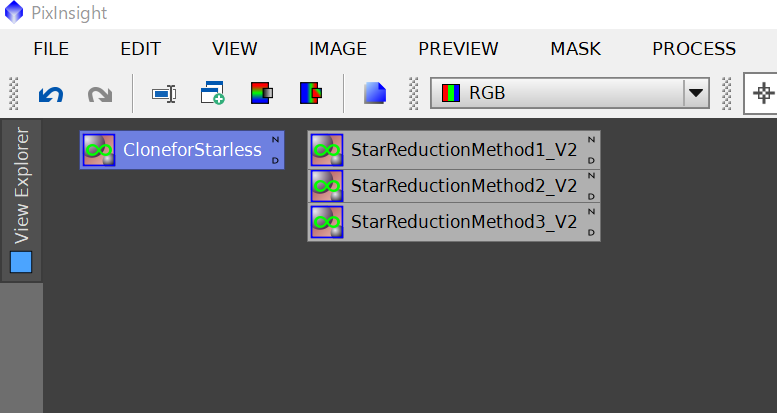Open the IMAGE menu

(x=338, y=49)
